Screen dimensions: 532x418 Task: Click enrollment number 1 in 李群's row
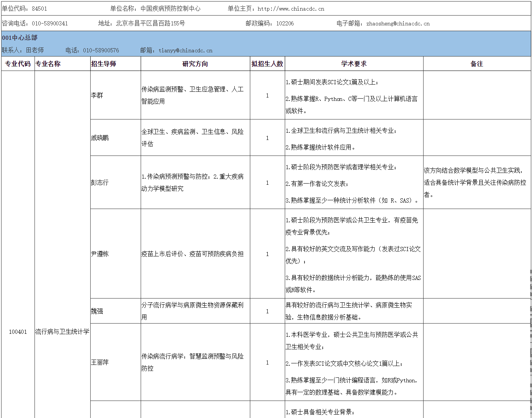(267, 96)
